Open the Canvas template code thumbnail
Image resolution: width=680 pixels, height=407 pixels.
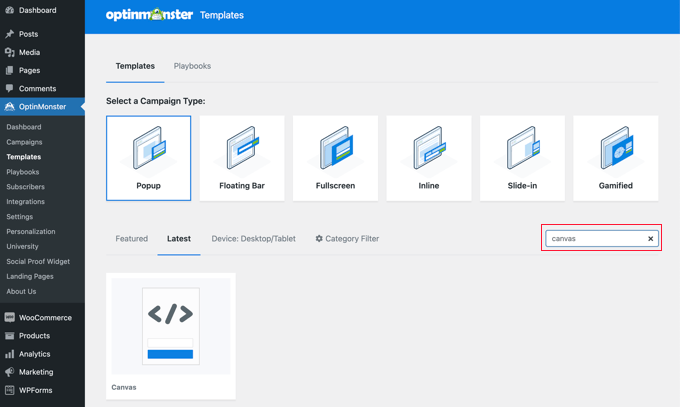pos(171,326)
